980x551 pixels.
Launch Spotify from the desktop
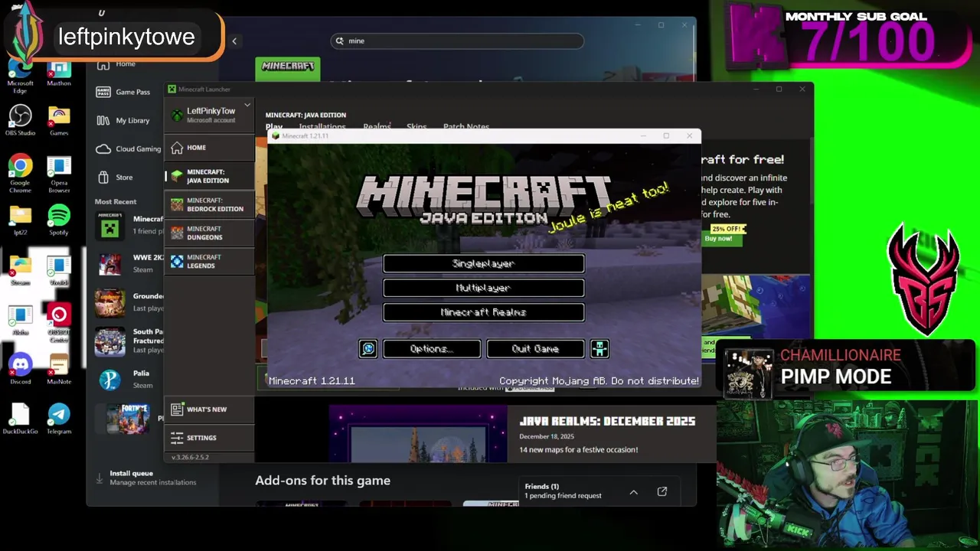coord(59,220)
